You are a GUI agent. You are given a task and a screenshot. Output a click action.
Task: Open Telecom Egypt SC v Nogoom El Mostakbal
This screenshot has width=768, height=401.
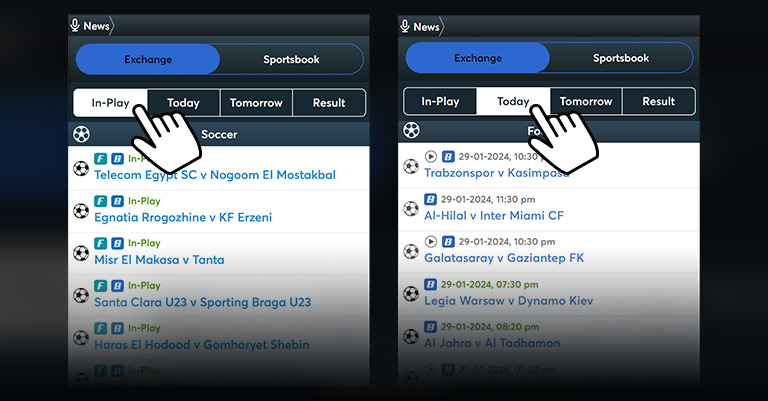pyautogui.click(x=215, y=175)
